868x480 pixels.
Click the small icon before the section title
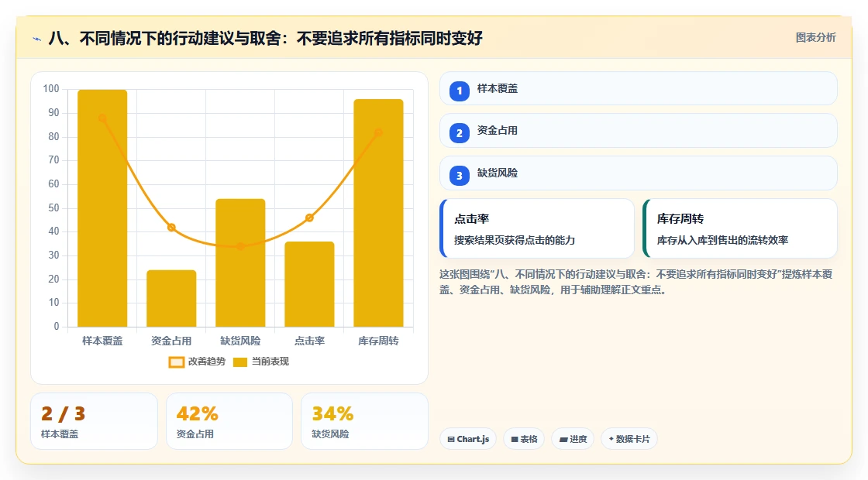click(x=37, y=39)
